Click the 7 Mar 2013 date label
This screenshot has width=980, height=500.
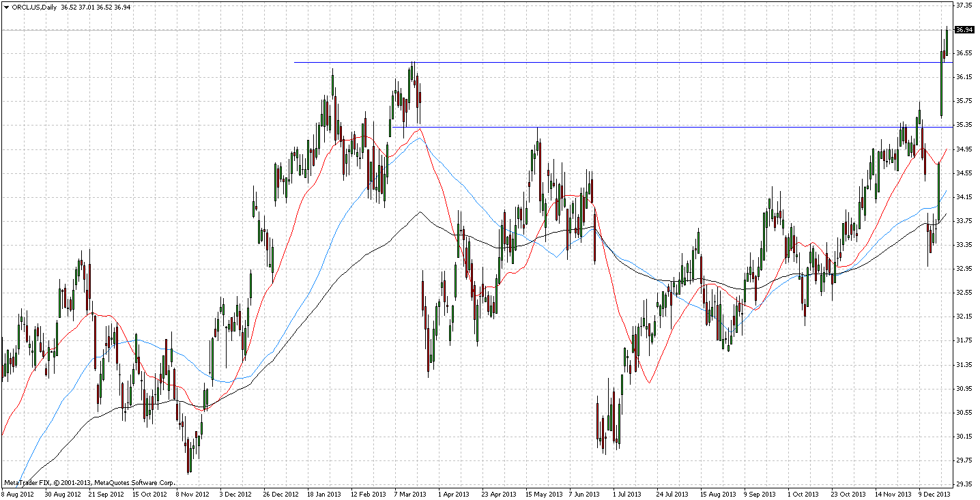click(x=411, y=494)
